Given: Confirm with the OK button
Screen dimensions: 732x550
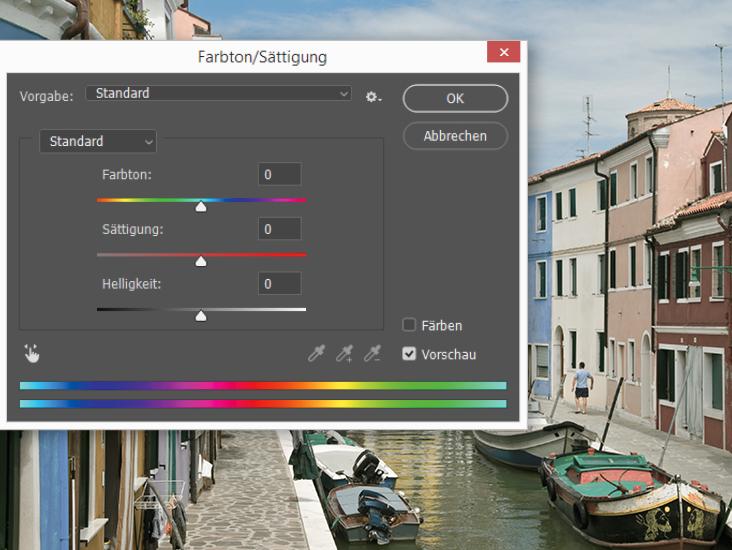Looking at the screenshot, I should (x=455, y=98).
